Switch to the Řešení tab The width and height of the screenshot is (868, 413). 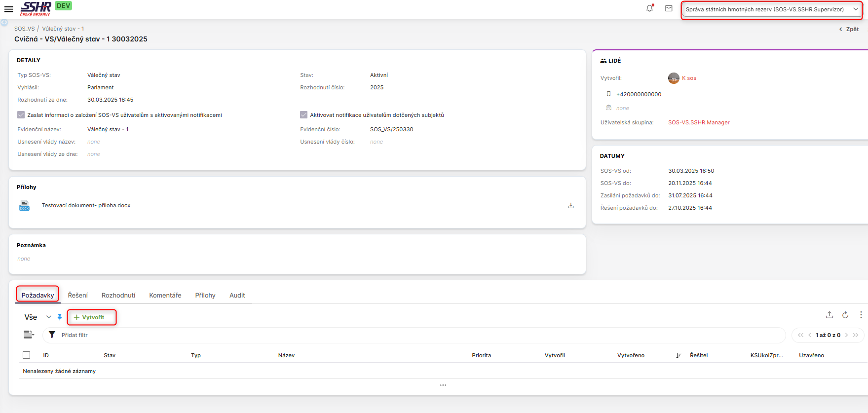click(x=77, y=296)
